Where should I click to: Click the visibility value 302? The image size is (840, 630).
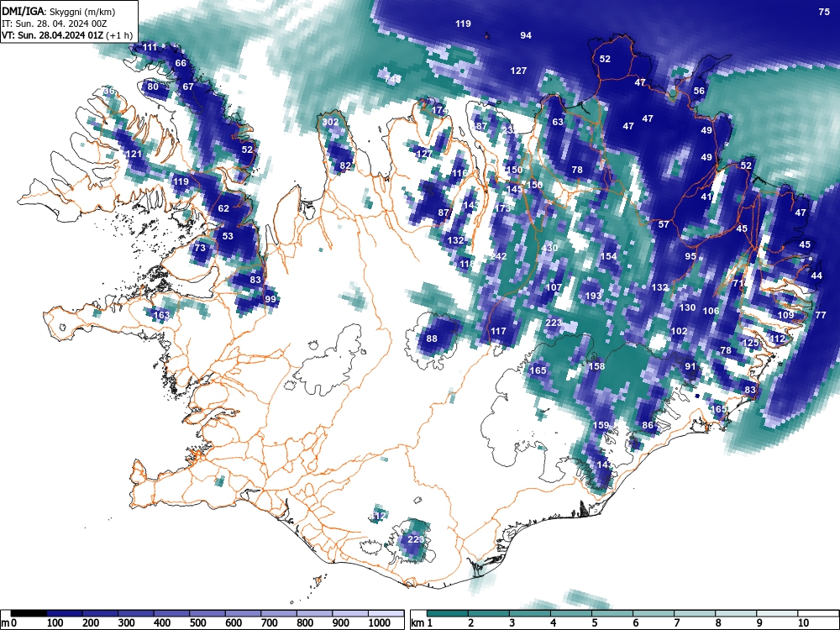(x=330, y=122)
